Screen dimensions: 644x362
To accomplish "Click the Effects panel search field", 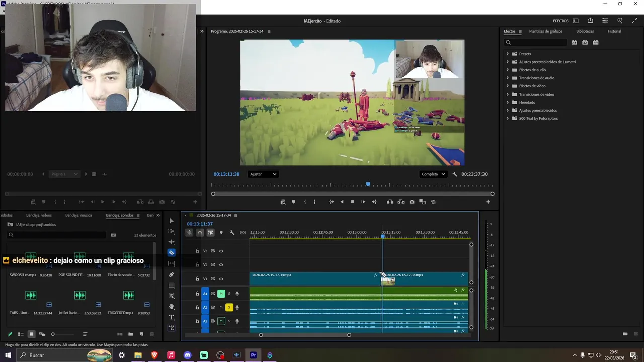I will [536, 42].
